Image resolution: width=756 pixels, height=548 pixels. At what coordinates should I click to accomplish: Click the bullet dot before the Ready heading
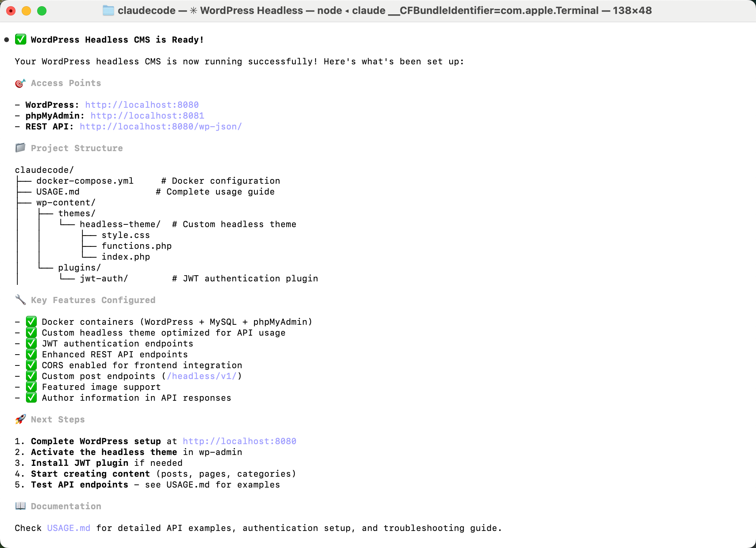coord(7,40)
